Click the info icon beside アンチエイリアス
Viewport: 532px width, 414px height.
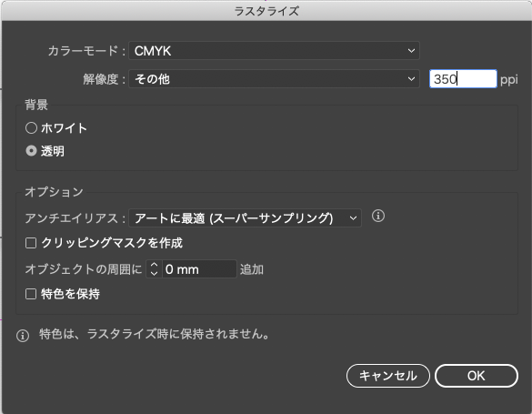point(378,216)
